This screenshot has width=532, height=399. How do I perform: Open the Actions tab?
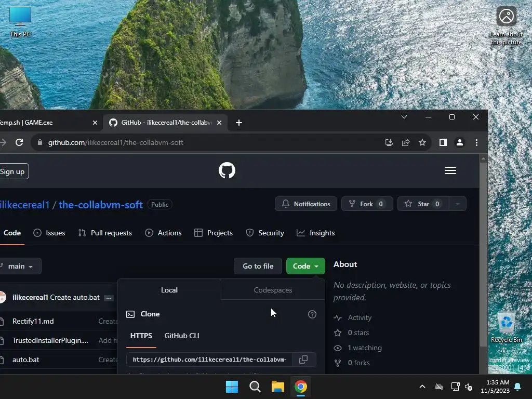coord(163,233)
